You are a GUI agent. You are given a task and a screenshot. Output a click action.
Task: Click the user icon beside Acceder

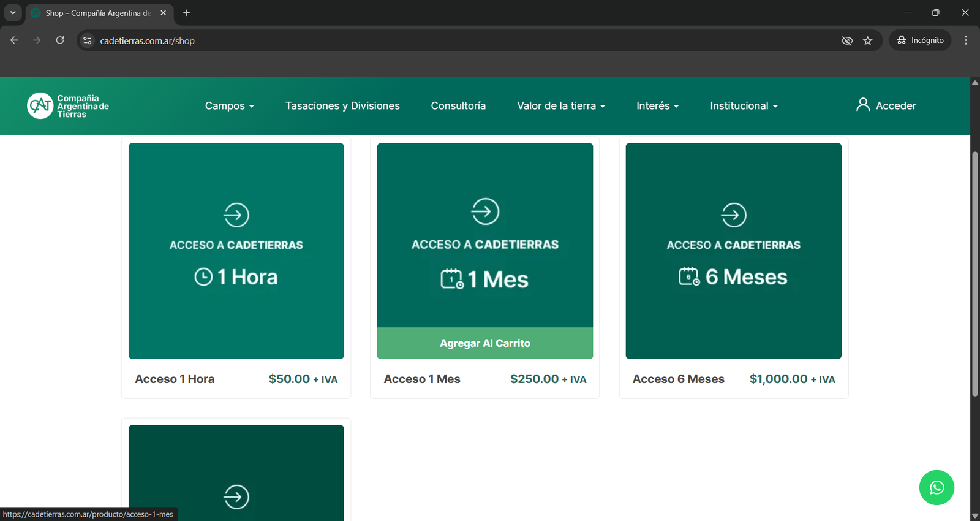[x=863, y=105]
